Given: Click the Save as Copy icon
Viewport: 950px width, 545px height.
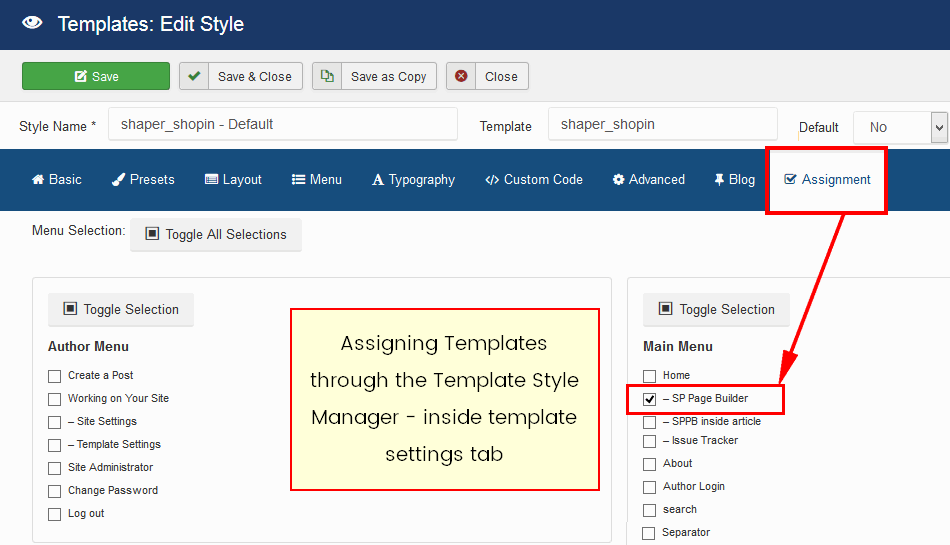Looking at the screenshot, I should click(327, 76).
